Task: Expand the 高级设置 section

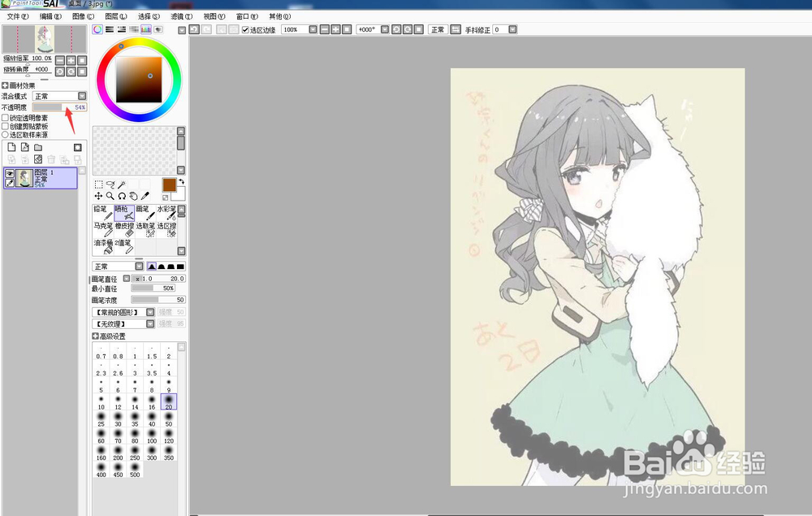Action: click(x=95, y=336)
